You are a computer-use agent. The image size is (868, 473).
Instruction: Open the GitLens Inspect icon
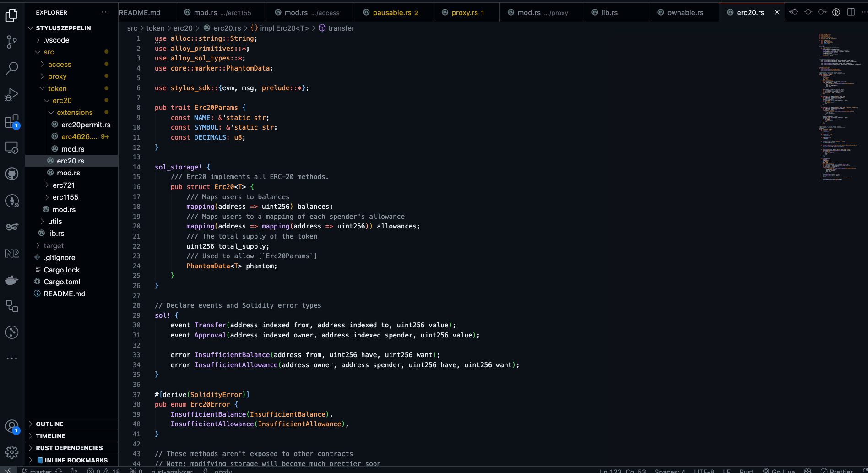[x=12, y=332]
